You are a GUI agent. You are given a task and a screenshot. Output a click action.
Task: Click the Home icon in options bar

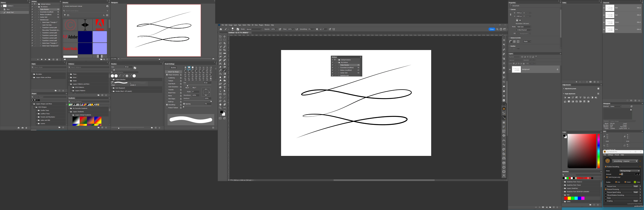(x=221, y=29)
